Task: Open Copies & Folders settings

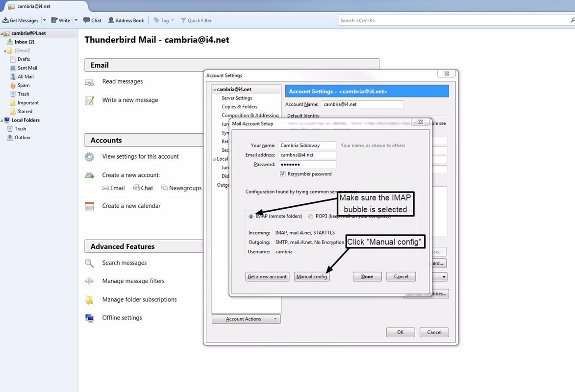Action: (x=240, y=107)
